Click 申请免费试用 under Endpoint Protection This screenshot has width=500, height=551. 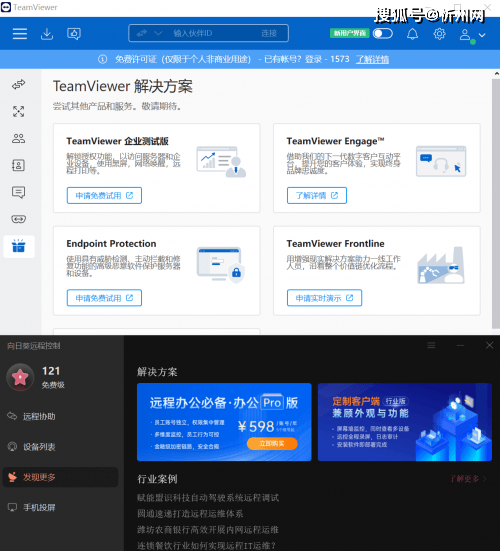tap(104, 298)
